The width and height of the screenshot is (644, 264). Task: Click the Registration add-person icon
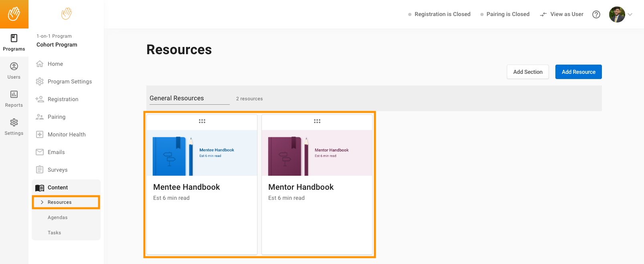[40, 99]
